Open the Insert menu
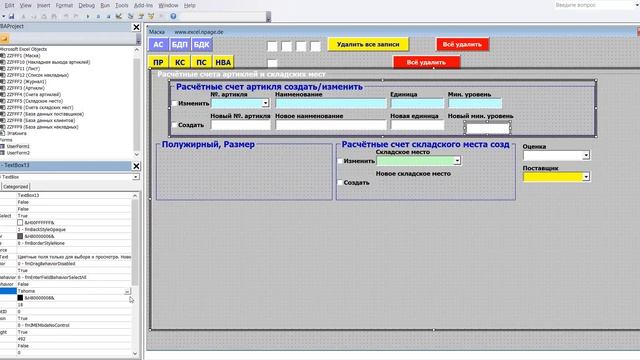The image size is (640, 360). point(44,5)
